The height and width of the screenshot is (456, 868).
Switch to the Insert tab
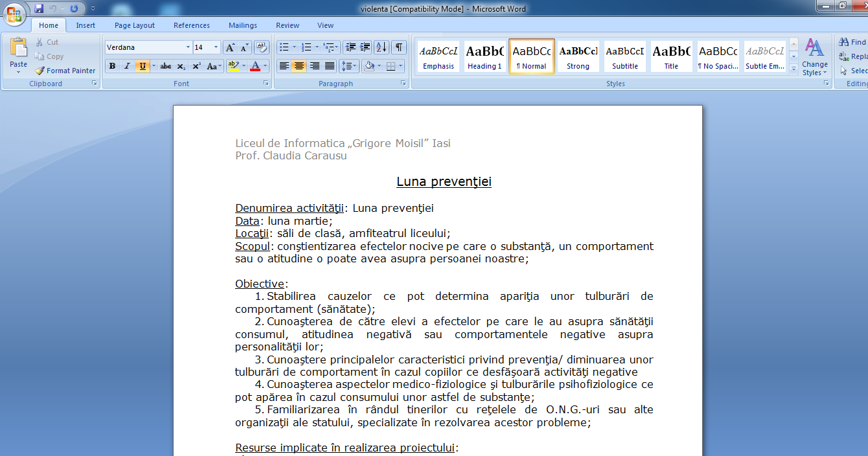click(x=86, y=25)
